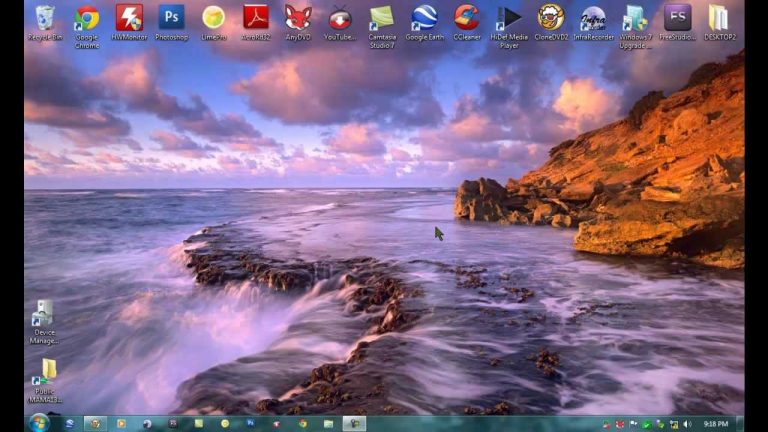Click the green checkmark tray icon
768x432 pixels.
pos(646,425)
